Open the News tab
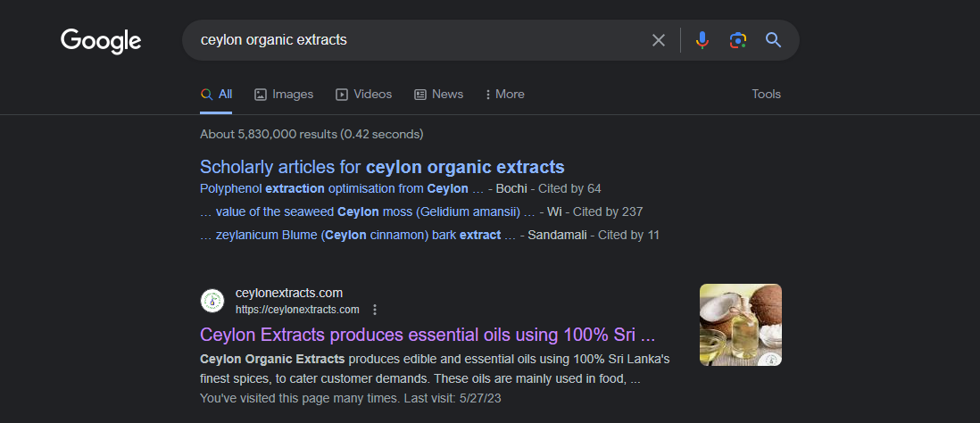Screen dimensions: 980x423 point(439,95)
